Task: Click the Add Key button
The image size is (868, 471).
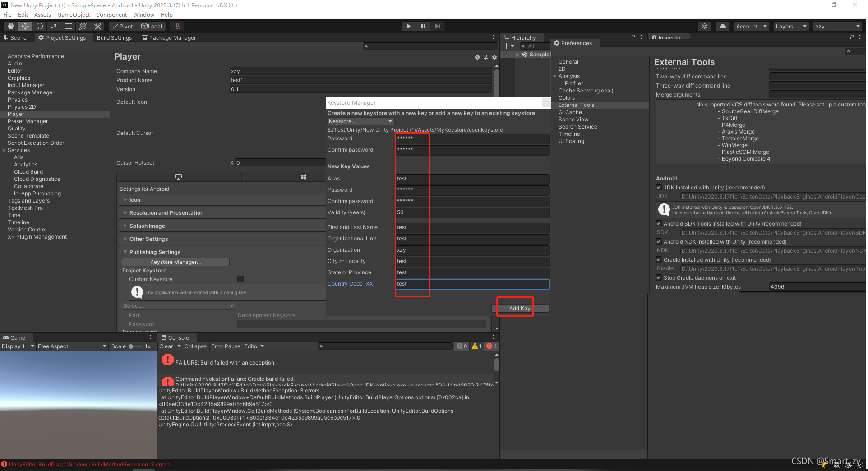Action: tap(520, 308)
